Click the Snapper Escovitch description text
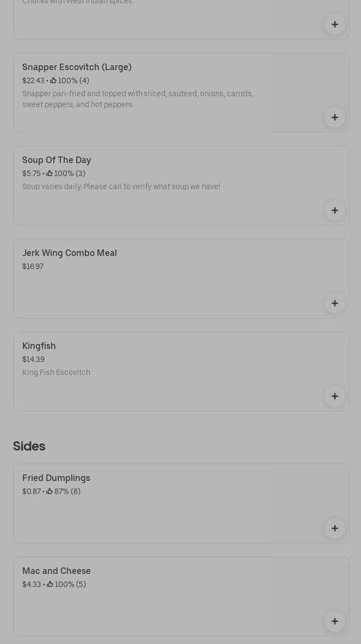Screen dimensions: 361x644 [x=138, y=99]
